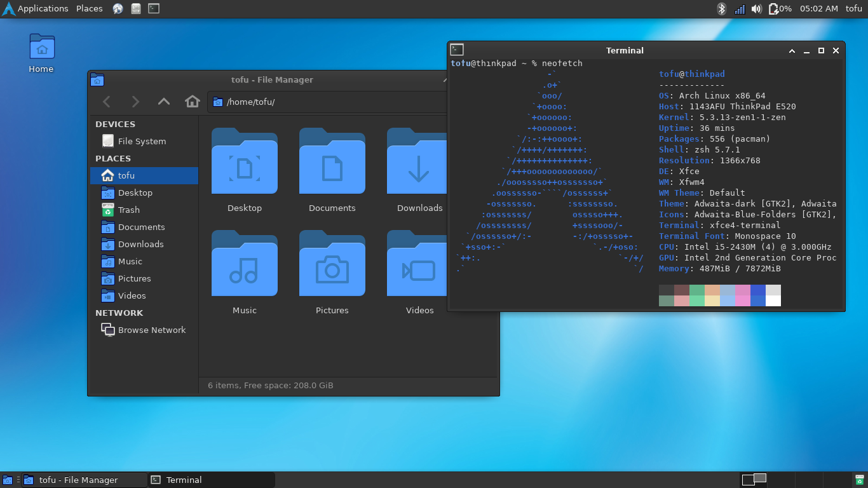Select the Pictures folder icon
Screen dimensions: 868x488
click(x=332, y=263)
